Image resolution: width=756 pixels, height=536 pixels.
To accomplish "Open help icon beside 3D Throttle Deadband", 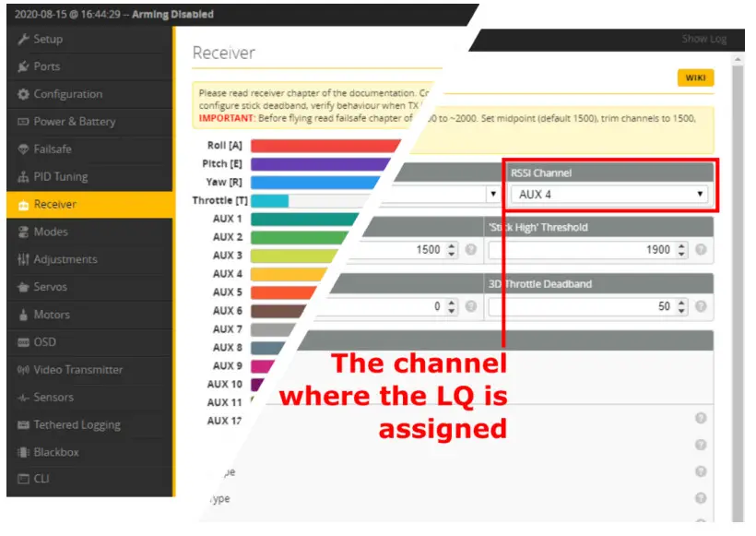I will 701,306.
